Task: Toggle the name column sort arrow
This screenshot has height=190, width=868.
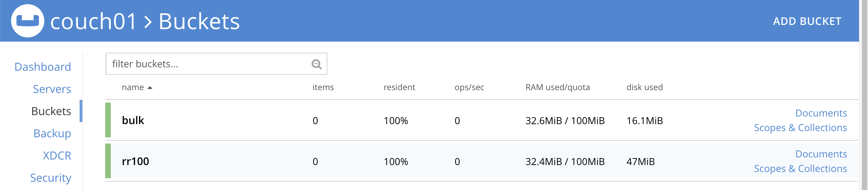Action: pyautogui.click(x=150, y=88)
